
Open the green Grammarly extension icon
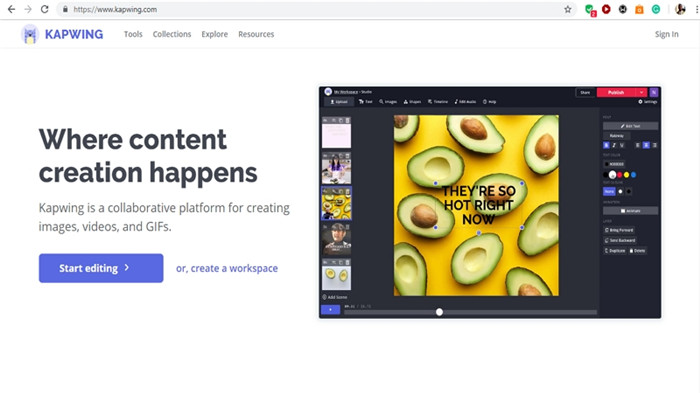click(x=656, y=9)
